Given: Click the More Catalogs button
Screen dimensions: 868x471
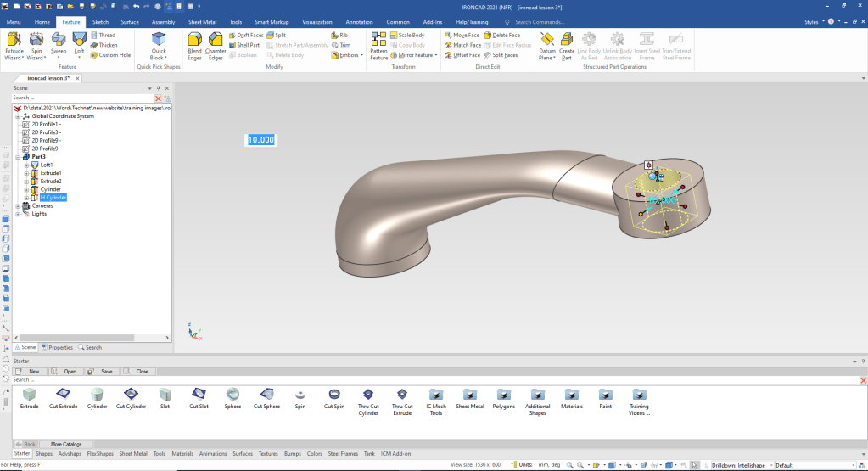Looking at the screenshot, I should coord(66,444).
